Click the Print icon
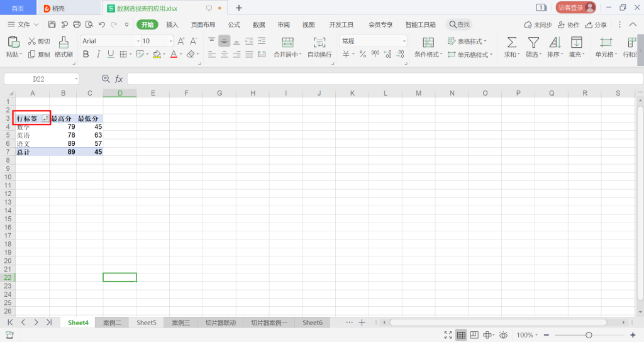The image size is (644, 342). pyautogui.click(x=77, y=25)
